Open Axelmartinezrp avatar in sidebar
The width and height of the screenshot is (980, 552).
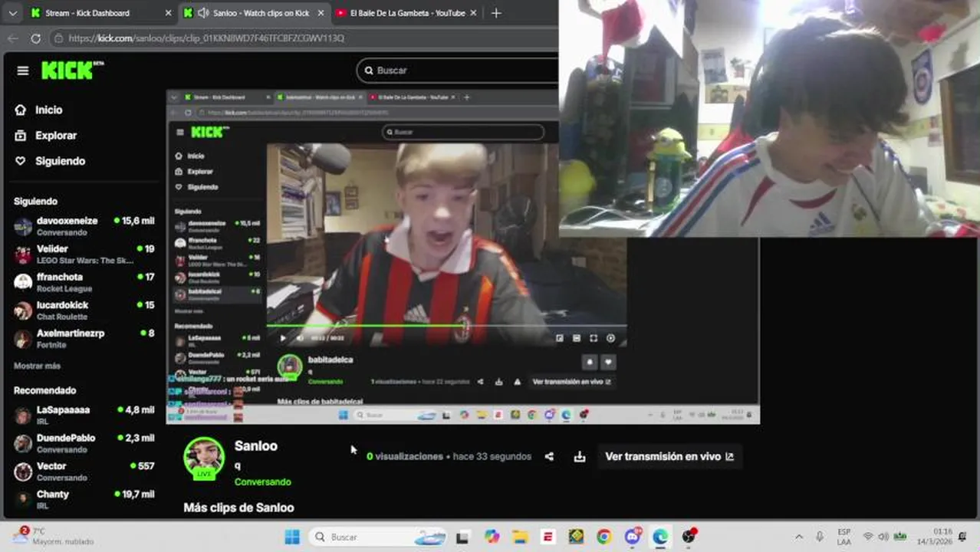(23, 339)
